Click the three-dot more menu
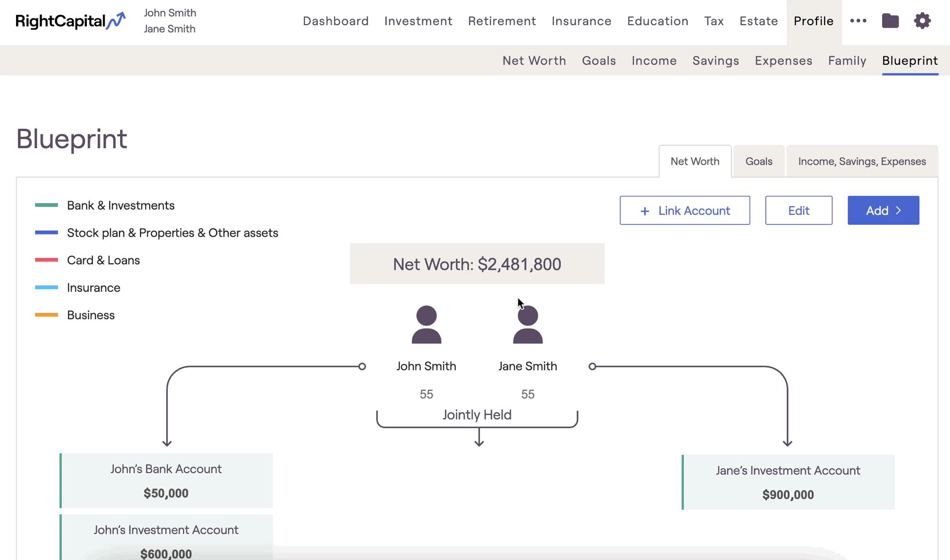 point(858,21)
